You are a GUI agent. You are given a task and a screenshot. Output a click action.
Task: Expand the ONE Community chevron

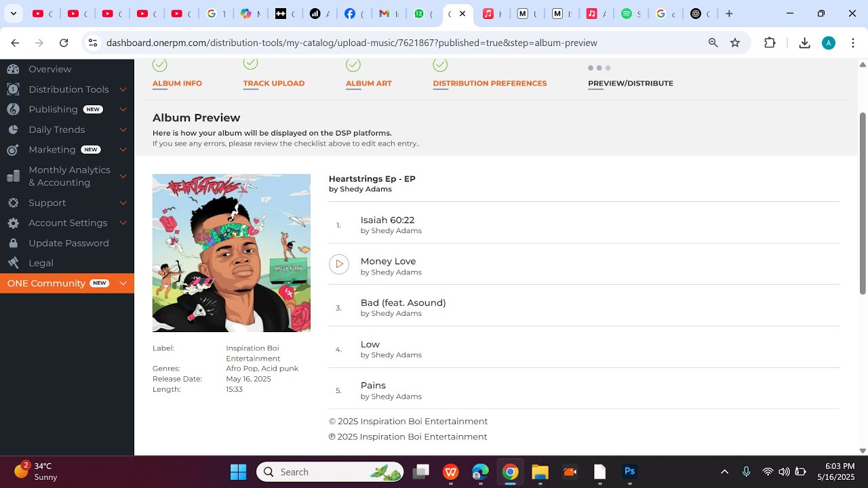(x=123, y=283)
